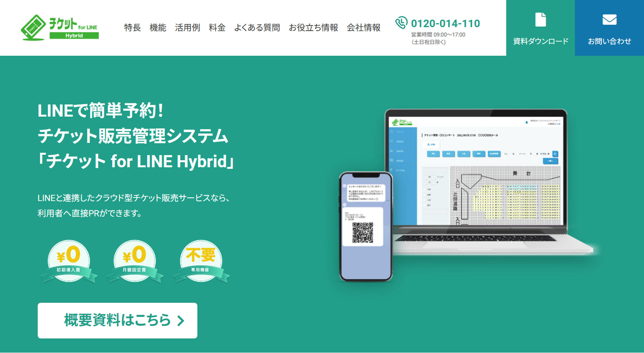Click the envelope icon for お問い合わせ

coord(609,20)
